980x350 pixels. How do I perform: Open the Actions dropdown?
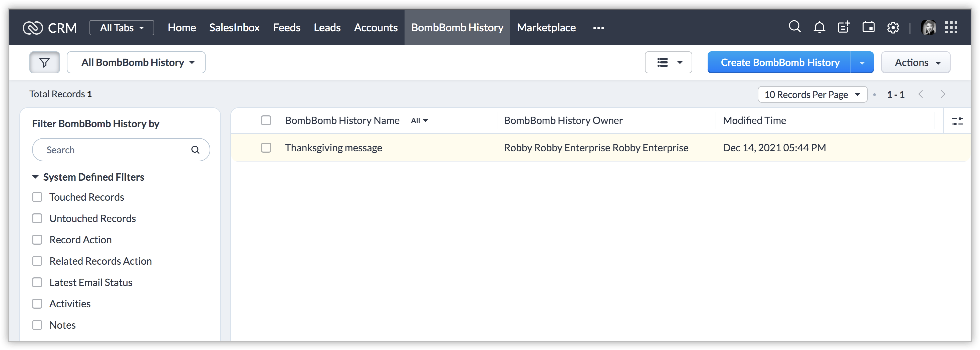coord(916,62)
